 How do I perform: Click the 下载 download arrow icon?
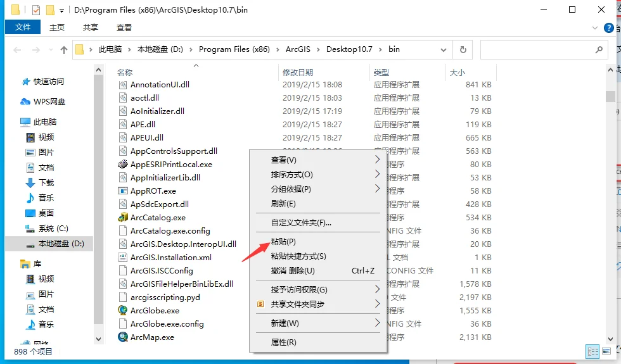click(30, 183)
